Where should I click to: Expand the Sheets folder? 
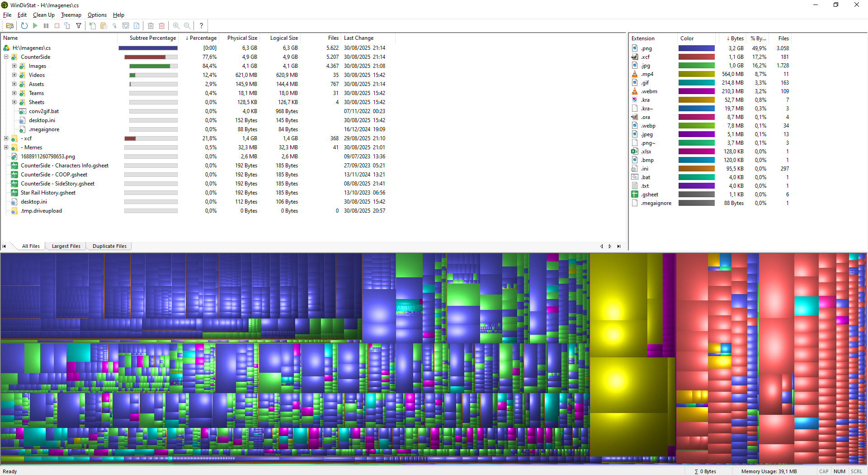coord(14,102)
